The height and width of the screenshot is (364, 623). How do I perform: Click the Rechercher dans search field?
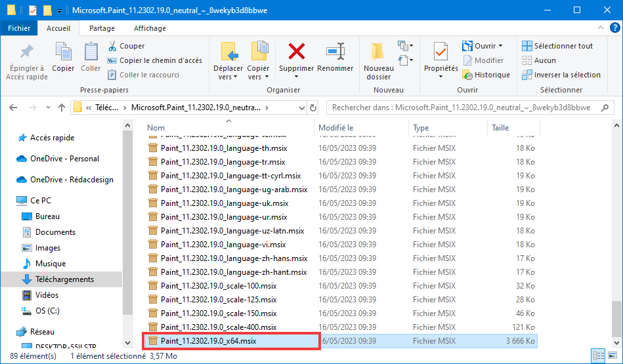coord(469,108)
